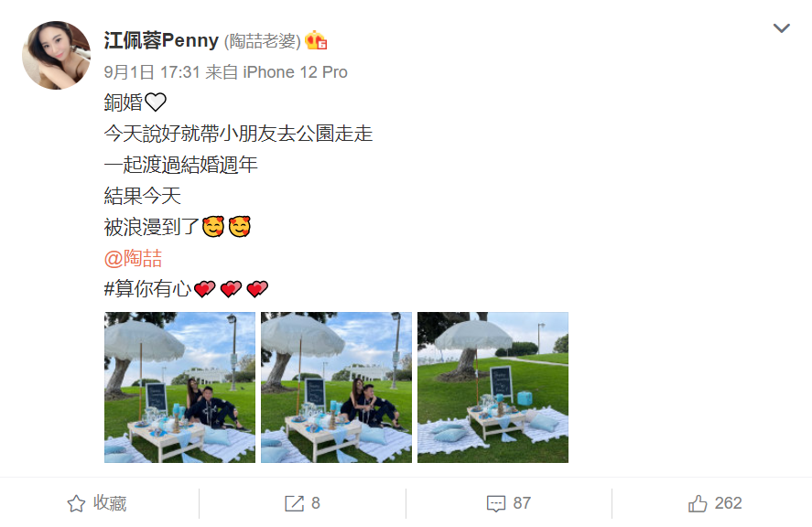
Task: View the middle picnic photo thumbnail
Action: [336, 387]
